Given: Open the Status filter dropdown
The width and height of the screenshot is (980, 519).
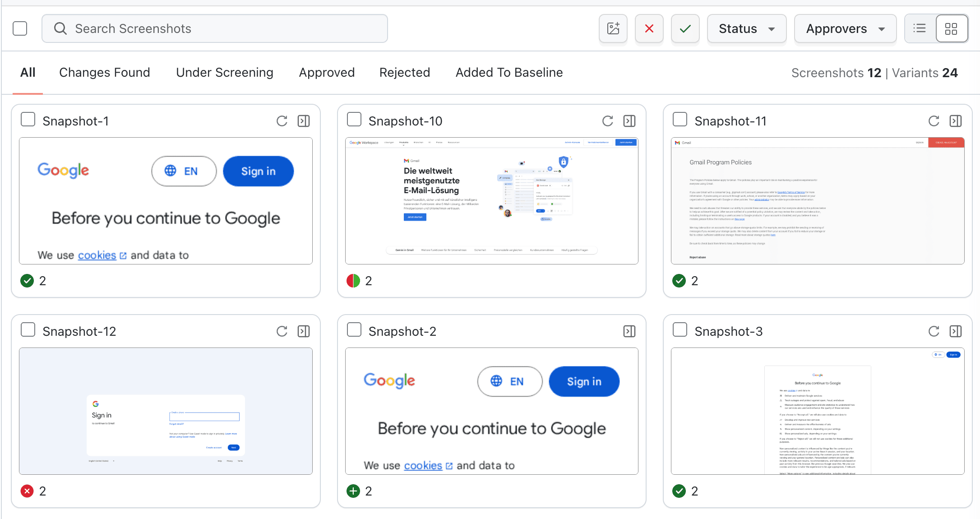Looking at the screenshot, I should 746,28.
